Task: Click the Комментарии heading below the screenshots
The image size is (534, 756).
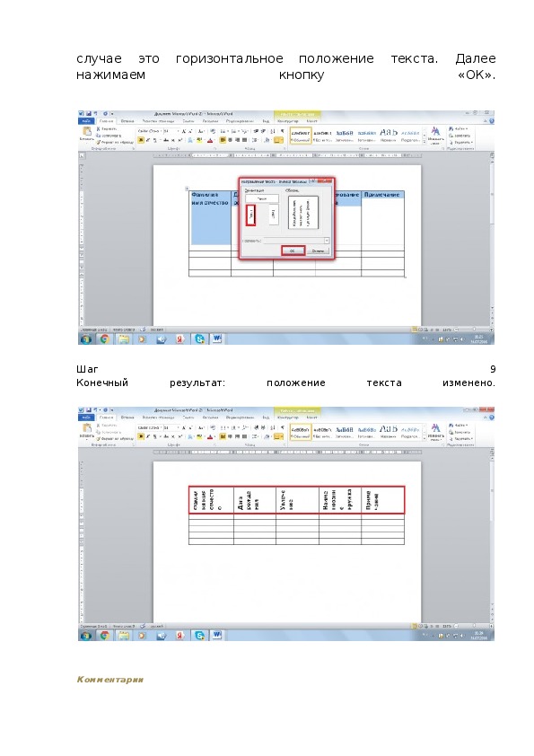Action: click(x=110, y=680)
